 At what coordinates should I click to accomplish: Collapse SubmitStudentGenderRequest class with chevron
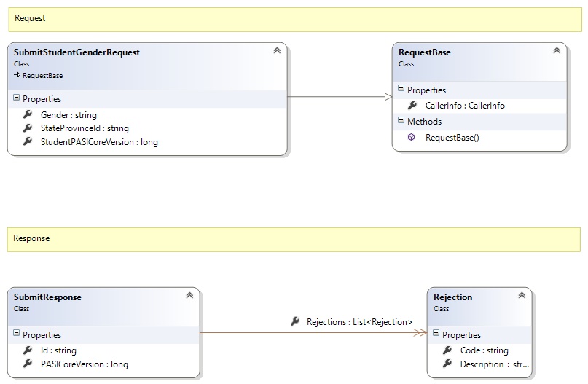[277, 51]
